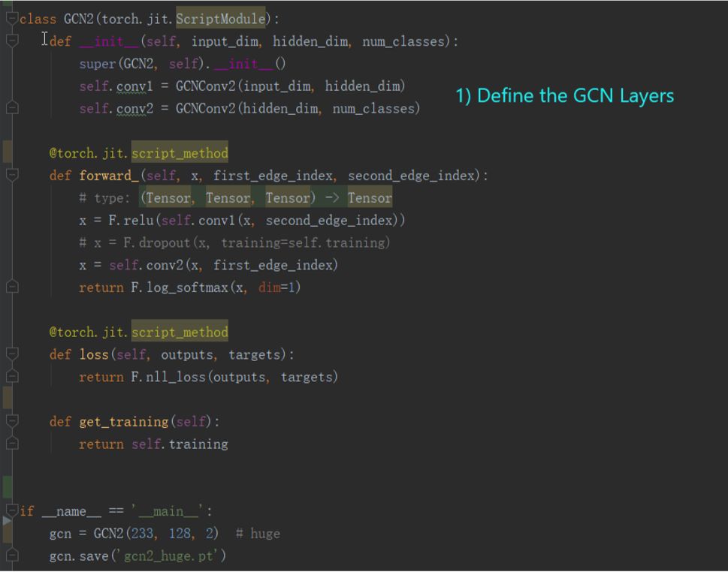The image size is (728, 572).
Task: Click GCNConv2 in the self.conv1 assignment line
Action: [205, 86]
